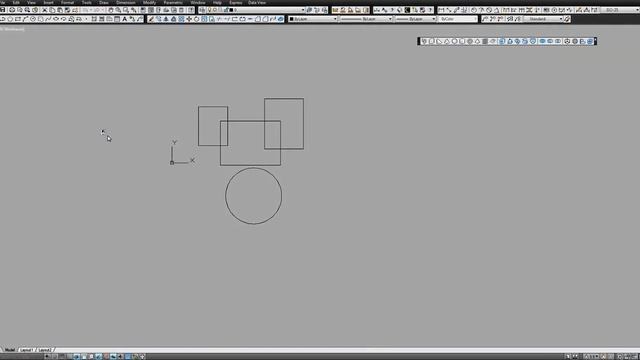Open the Standard multileader style dropdown
This screenshot has width=640, height=360.
tap(543, 19)
